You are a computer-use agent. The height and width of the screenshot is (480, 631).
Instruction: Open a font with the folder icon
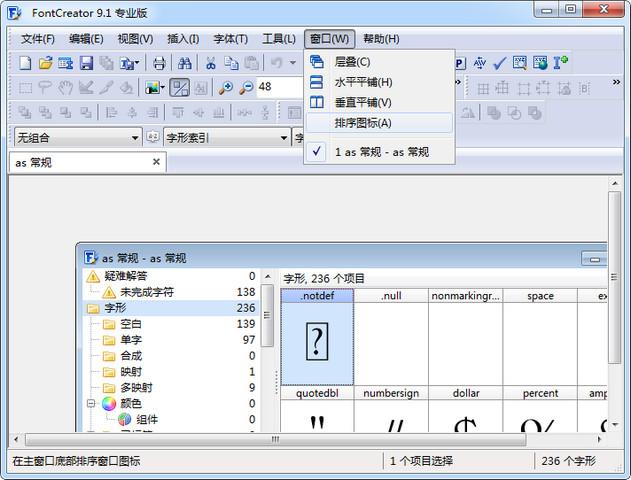pyautogui.click(x=45, y=63)
